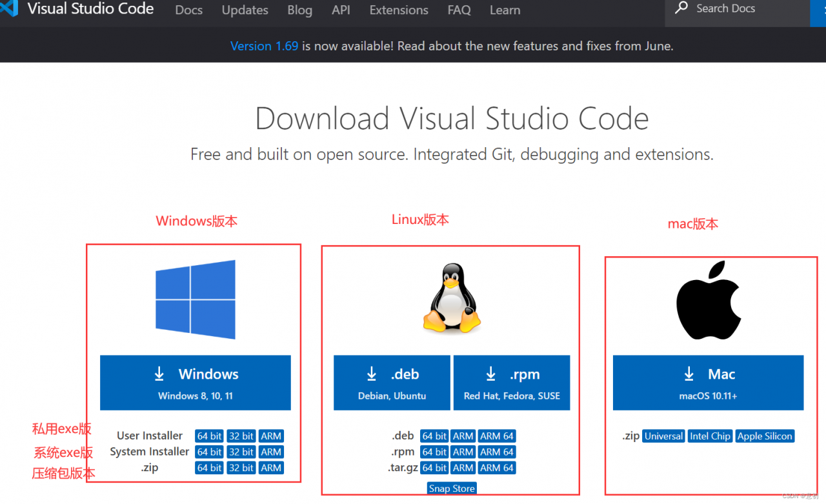Click the Download Visual Studio Code heading
826x504 pixels.
click(452, 119)
